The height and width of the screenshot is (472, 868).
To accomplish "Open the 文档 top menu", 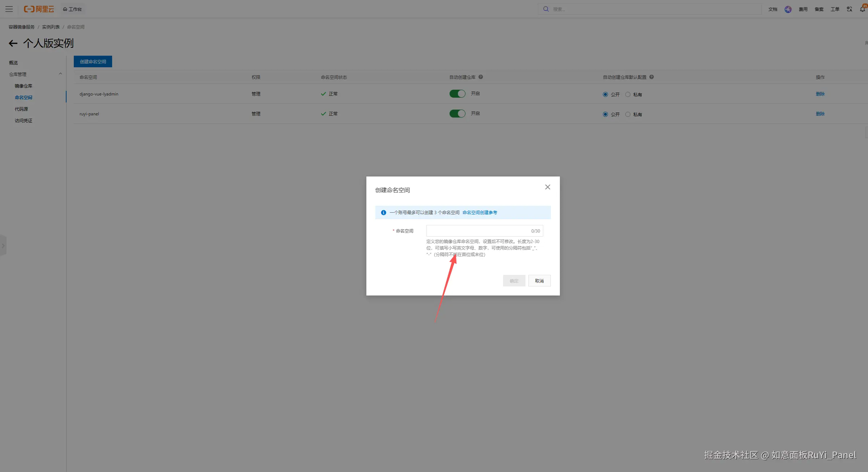I will (773, 9).
